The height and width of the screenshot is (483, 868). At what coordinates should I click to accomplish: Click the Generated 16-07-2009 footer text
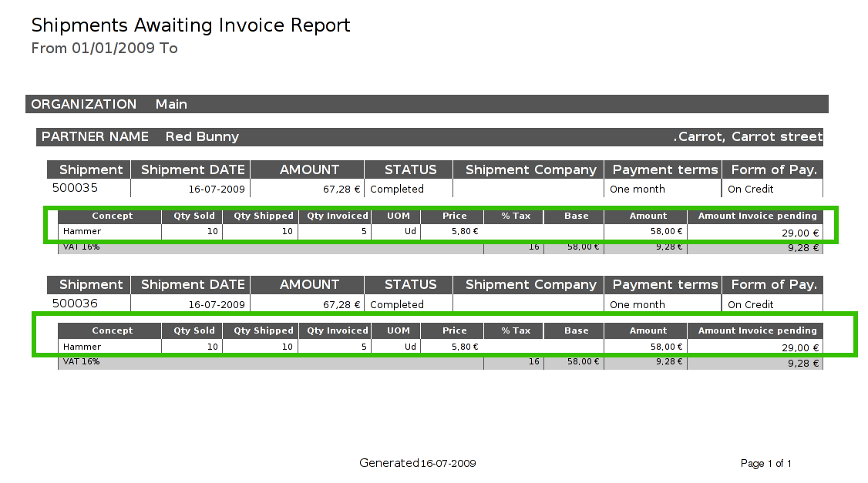(x=417, y=463)
